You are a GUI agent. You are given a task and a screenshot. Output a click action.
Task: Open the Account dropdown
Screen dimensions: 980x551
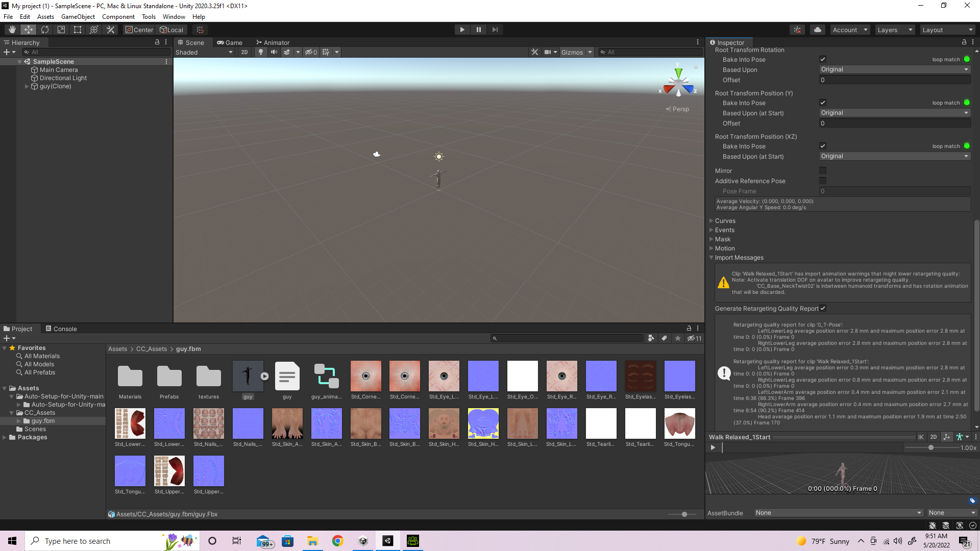(850, 30)
